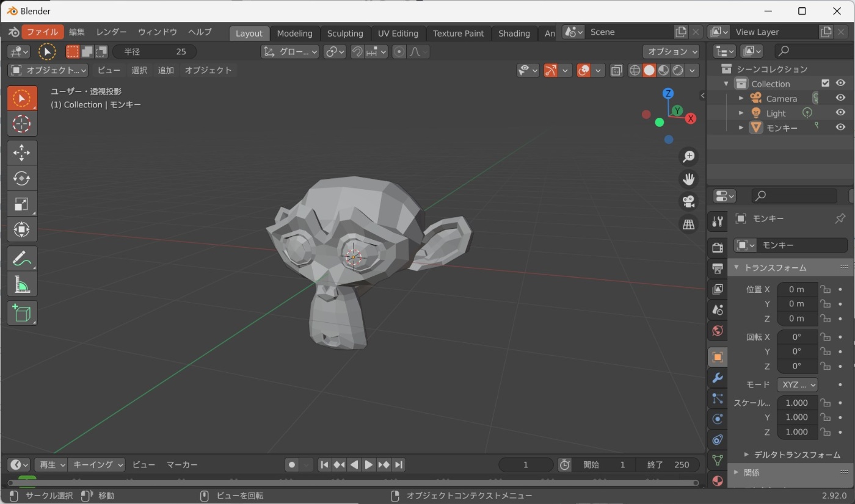Open the 編集 menu
855x504 pixels.
[77, 32]
